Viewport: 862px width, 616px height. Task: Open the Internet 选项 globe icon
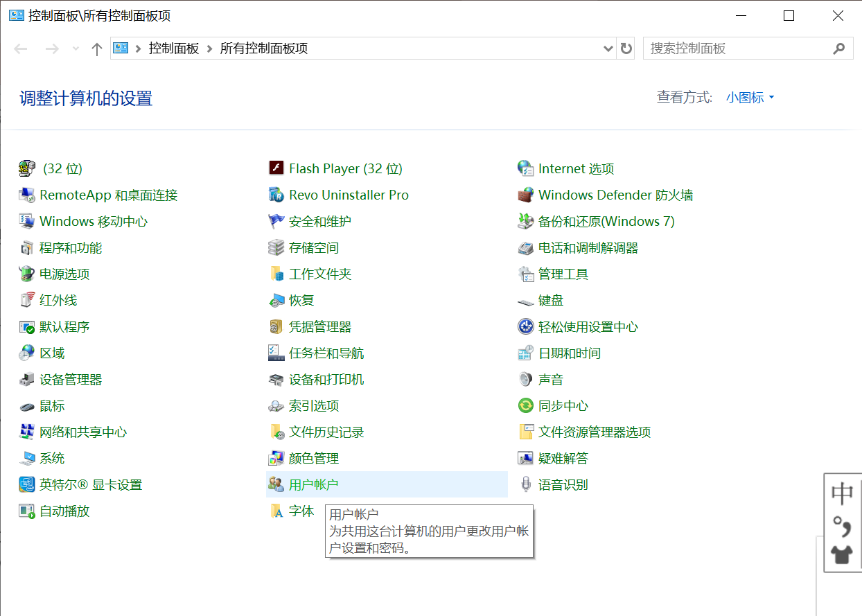pos(526,168)
